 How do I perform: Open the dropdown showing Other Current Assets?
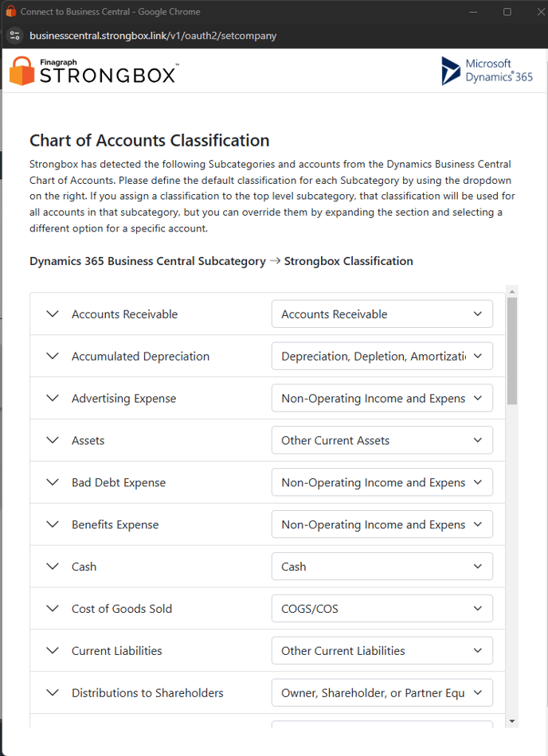point(382,440)
